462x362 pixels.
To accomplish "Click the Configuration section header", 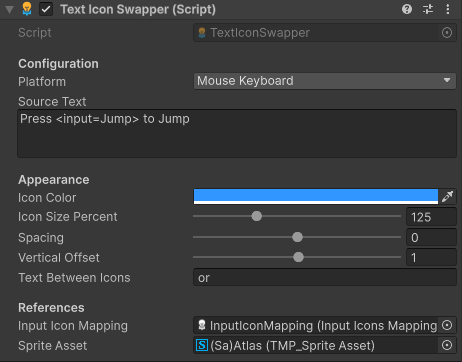I will (58, 64).
